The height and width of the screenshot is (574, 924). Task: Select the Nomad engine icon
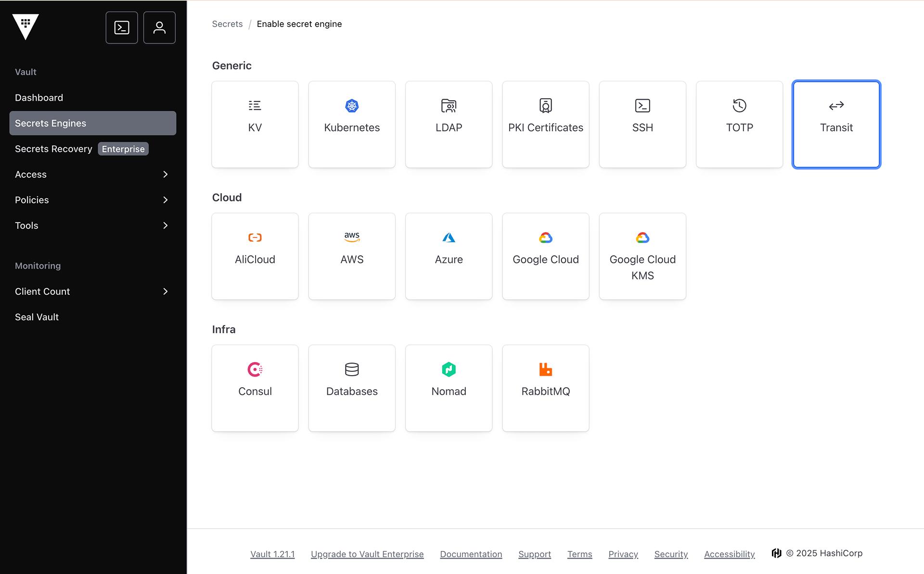tap(449, 369)
